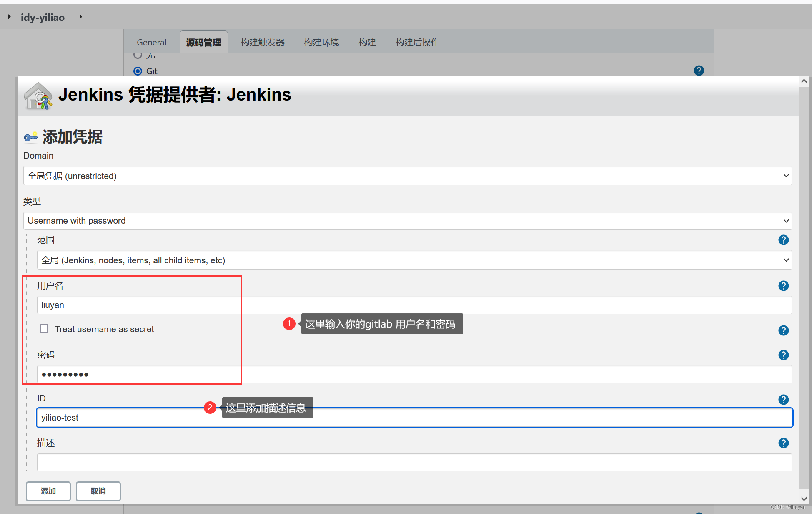
Task: Open the 类型 dropdown Username with password
Action: (x=408, y=221)
